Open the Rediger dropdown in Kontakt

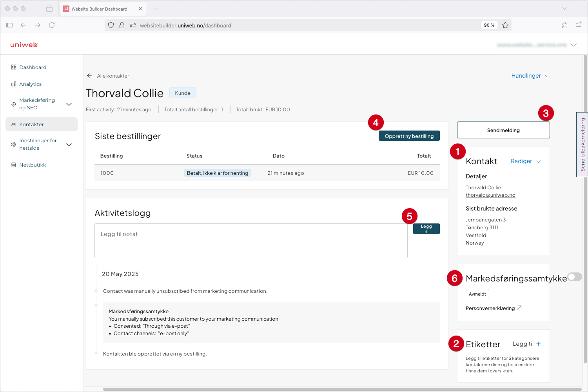coord(526,161)
